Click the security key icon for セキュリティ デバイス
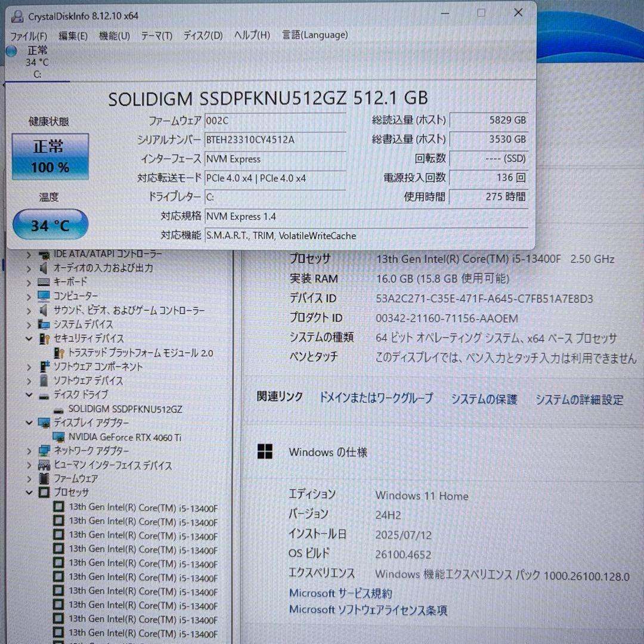This screenshot has height=644, width=644. point(44,339)
